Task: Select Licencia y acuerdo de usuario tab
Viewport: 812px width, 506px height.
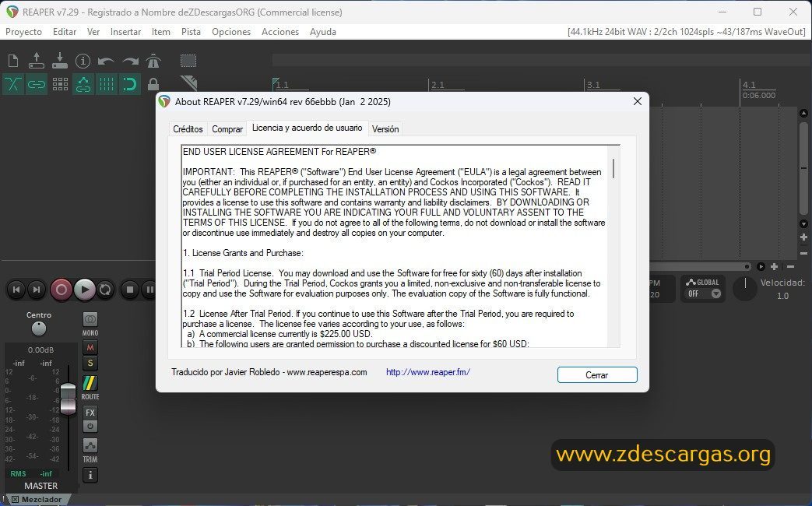Action: coord(307,128)
